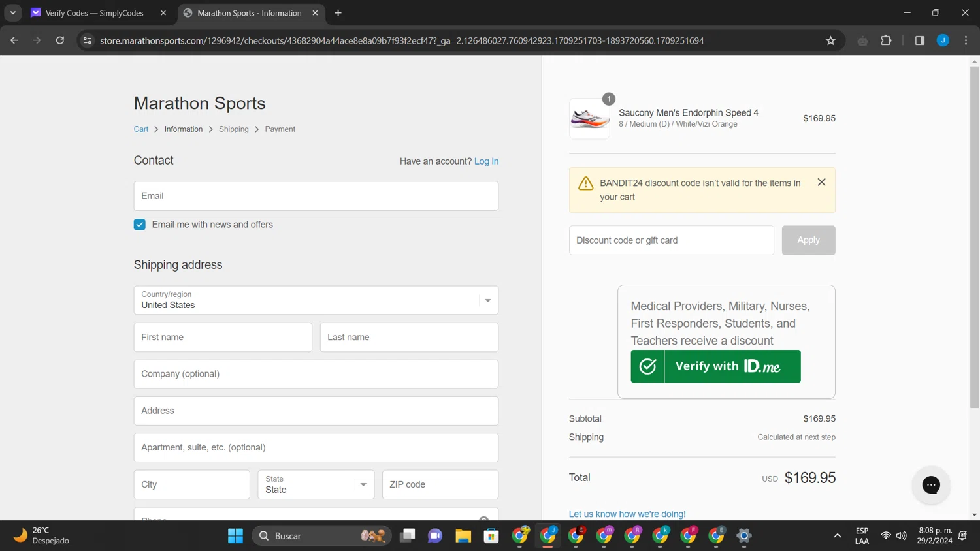980x551 pixels.
Task: Show hidden system tray icons
Action: 837,536
